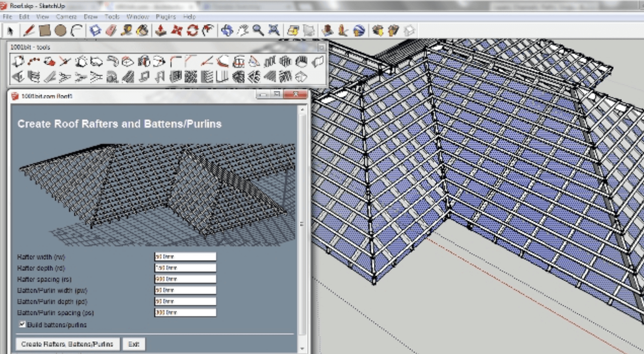Select the pink Eraser tool
This screenshot has width=644, height=354.
tap(111, 30)
